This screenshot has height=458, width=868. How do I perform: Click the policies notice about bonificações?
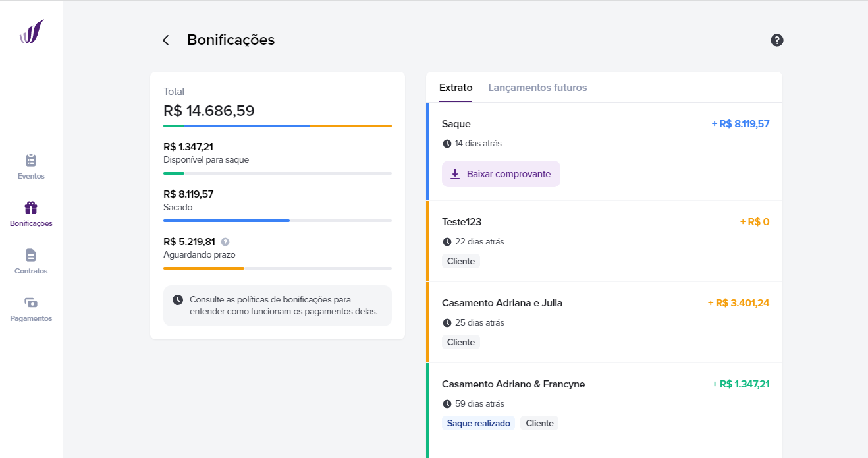(277, 306)
